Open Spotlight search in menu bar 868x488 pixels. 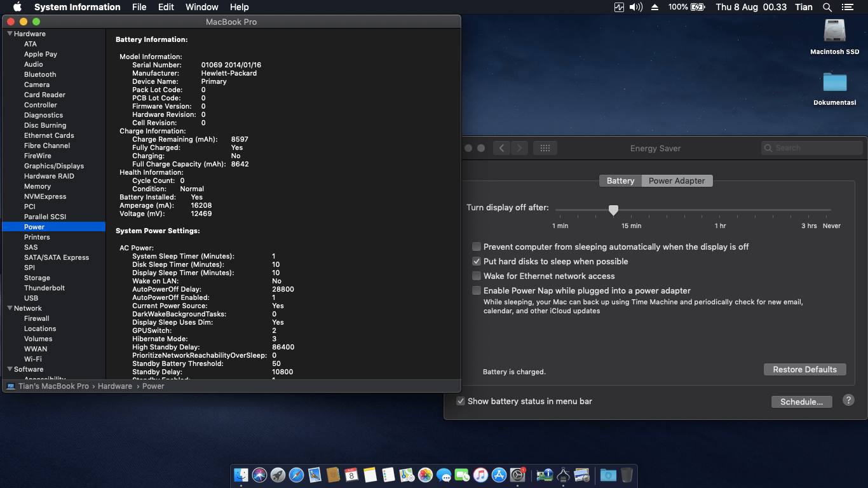(827, 7)
